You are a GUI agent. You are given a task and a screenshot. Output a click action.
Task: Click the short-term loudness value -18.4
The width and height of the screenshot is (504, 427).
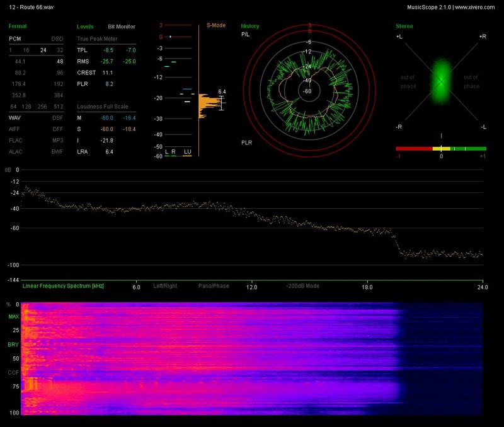click(130, 129)
